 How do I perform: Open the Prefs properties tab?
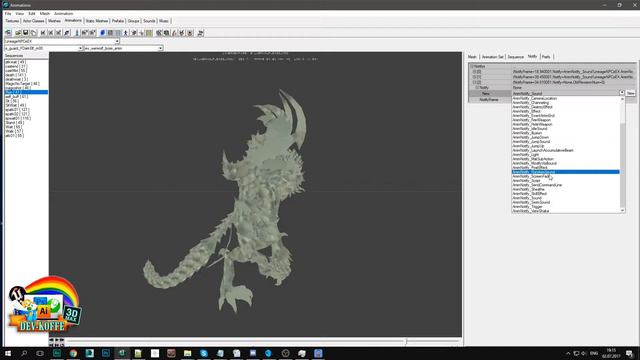click(x=546, y=57)
